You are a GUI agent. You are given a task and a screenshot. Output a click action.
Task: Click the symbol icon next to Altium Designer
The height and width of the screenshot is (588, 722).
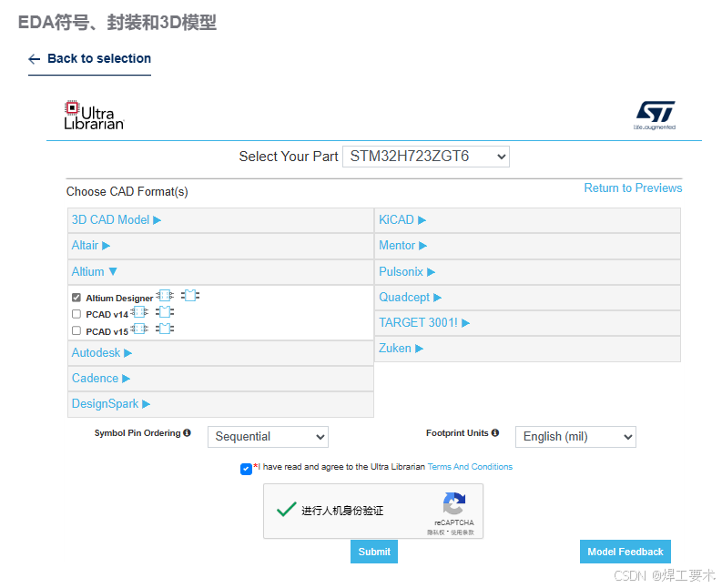click(165, 296)
